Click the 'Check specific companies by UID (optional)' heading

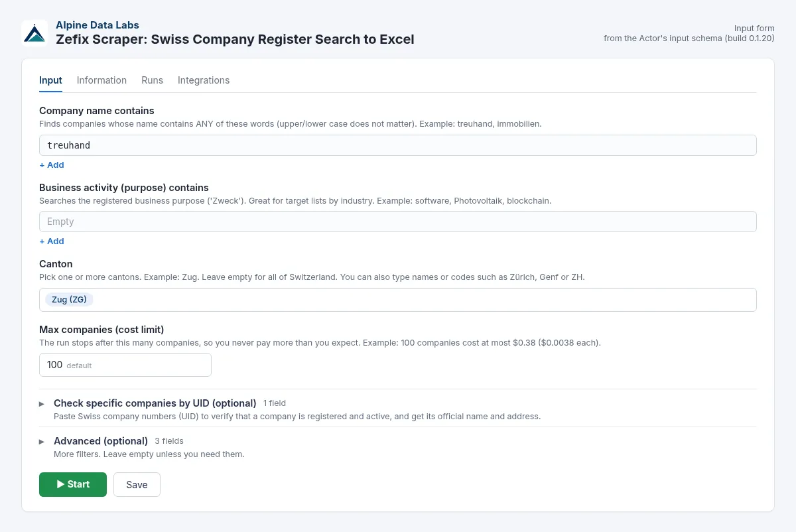(x=155, y=403)
